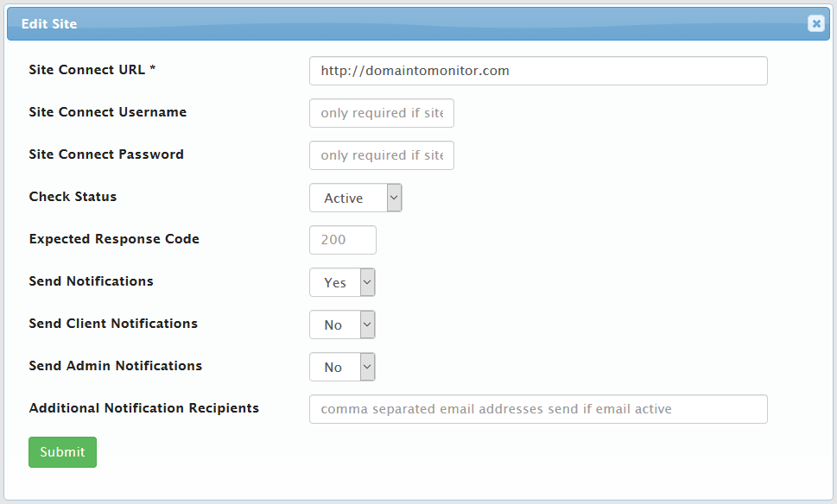Click the Expected Response Code label
Viewport: 837px width, 504px height.
(x=113, y=239)
